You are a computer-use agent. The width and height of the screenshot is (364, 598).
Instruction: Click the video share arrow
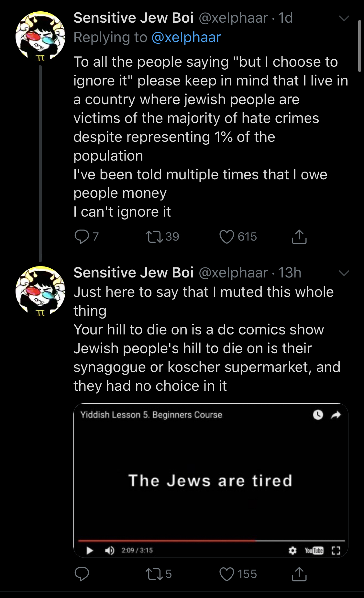pyautogui.click(x=336, y=415)
